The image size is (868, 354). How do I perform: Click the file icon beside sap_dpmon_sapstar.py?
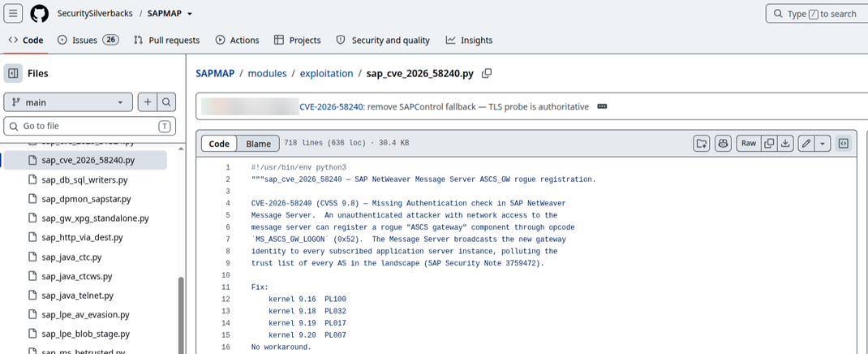tap(32, 199)
